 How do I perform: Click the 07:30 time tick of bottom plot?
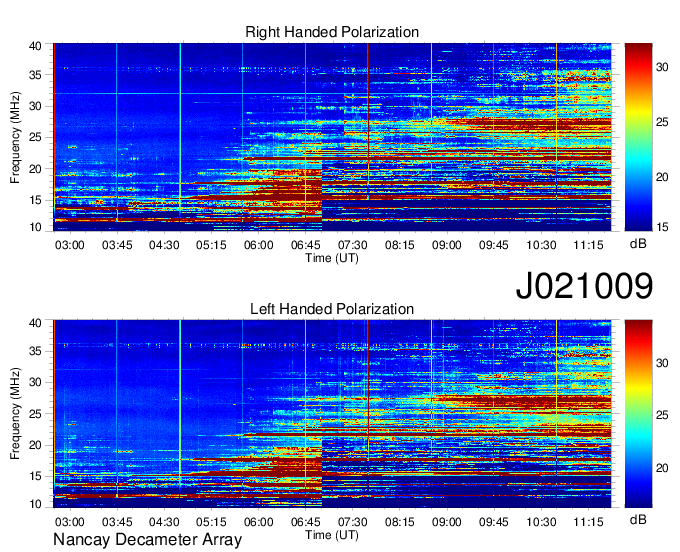coord(353,522)
